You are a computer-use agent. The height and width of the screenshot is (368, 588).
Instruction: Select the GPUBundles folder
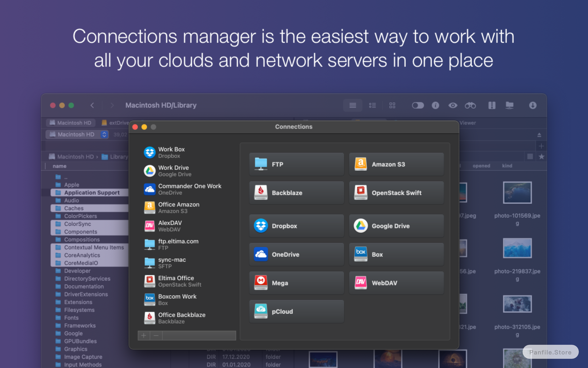(x=89, y=341)
